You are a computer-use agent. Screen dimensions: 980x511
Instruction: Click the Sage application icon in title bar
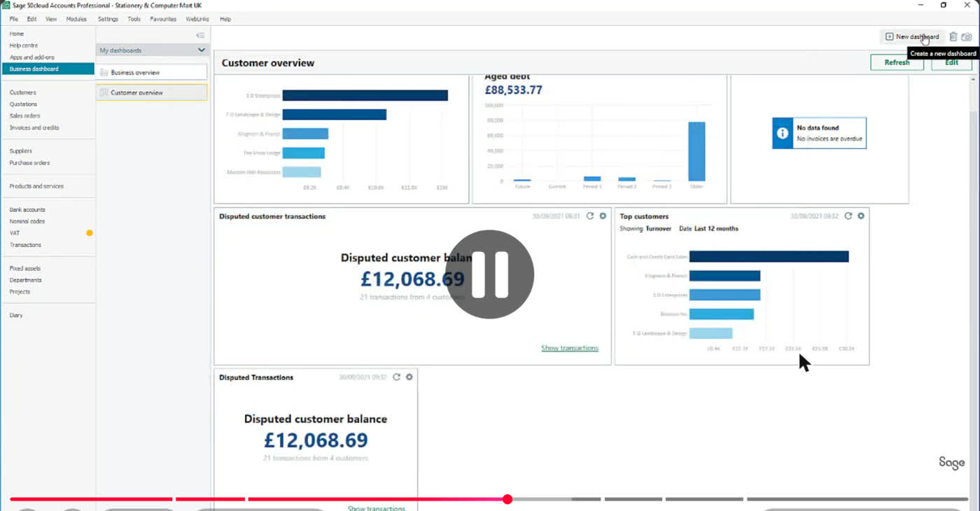[6, 5]
